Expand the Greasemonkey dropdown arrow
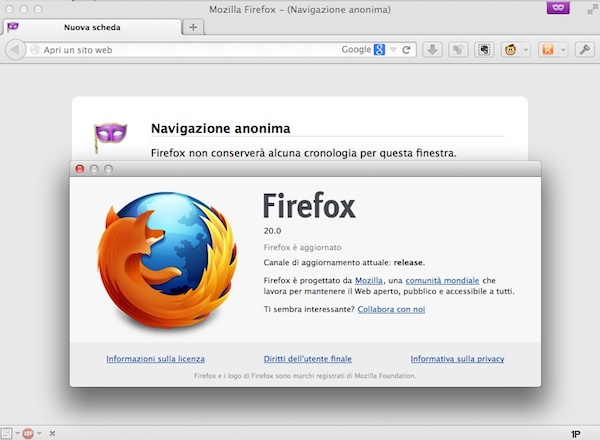The height and width of the screenshot is (440, 600). pyautogui.click(x=526, y=50)
